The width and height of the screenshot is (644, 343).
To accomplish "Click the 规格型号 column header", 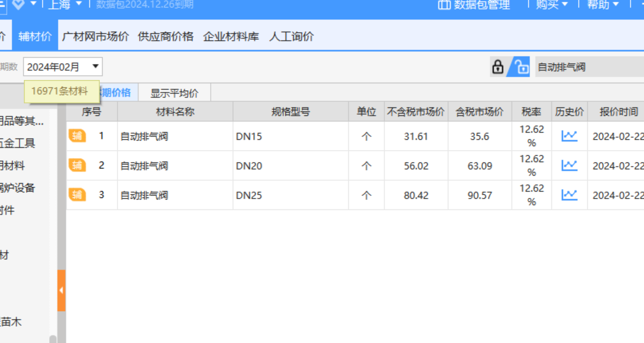I will (x=290, y=112).
